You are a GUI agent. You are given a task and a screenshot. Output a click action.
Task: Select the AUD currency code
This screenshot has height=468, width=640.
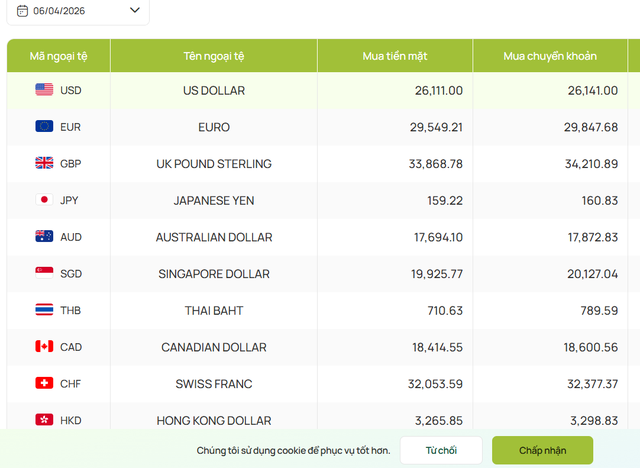tap(71, 237)
